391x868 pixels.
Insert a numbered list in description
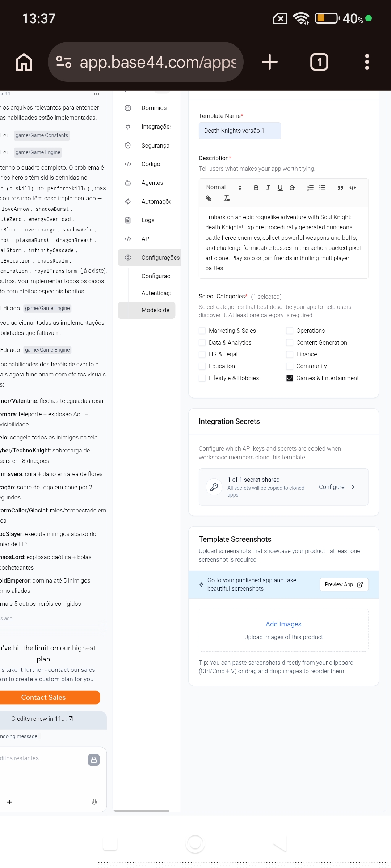click(x=310, y=187)
